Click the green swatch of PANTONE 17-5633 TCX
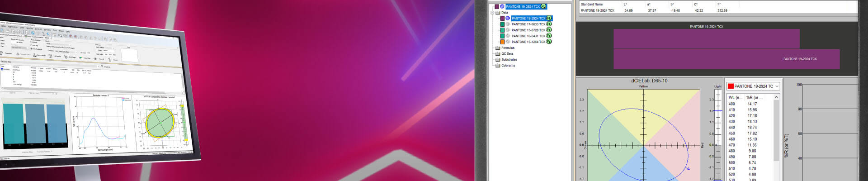This screenshot has height=181, width=868. point(502,24)
